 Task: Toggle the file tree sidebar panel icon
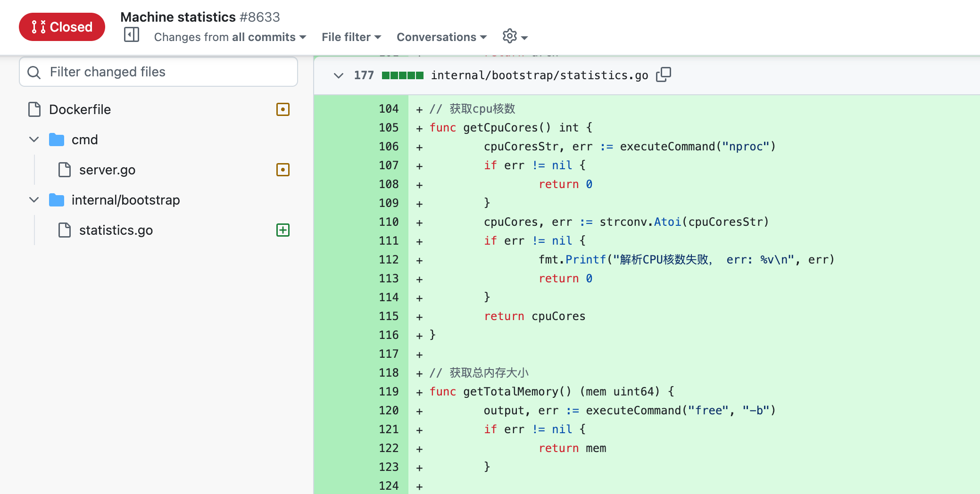(x=131, y=35)
